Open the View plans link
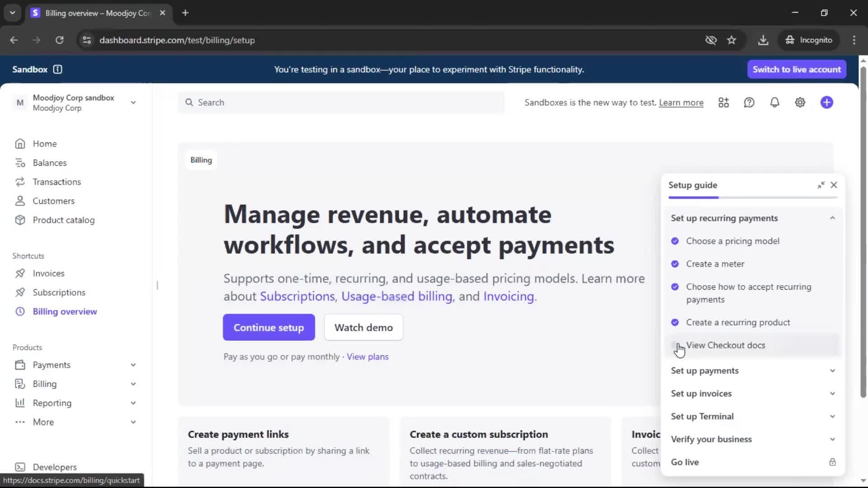Screen dimensions: 868x488 coord(367,357)
